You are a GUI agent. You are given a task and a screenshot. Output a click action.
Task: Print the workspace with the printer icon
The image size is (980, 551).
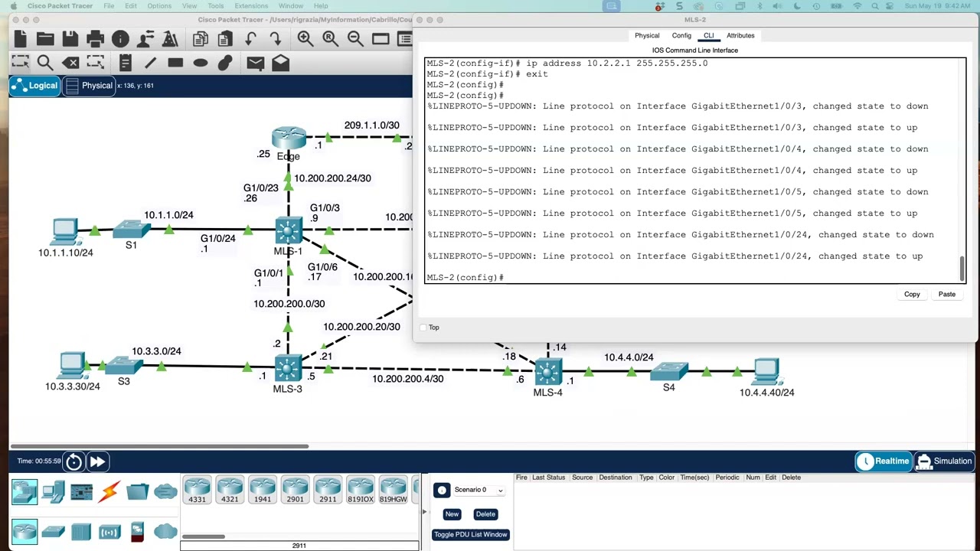[95, 38]
